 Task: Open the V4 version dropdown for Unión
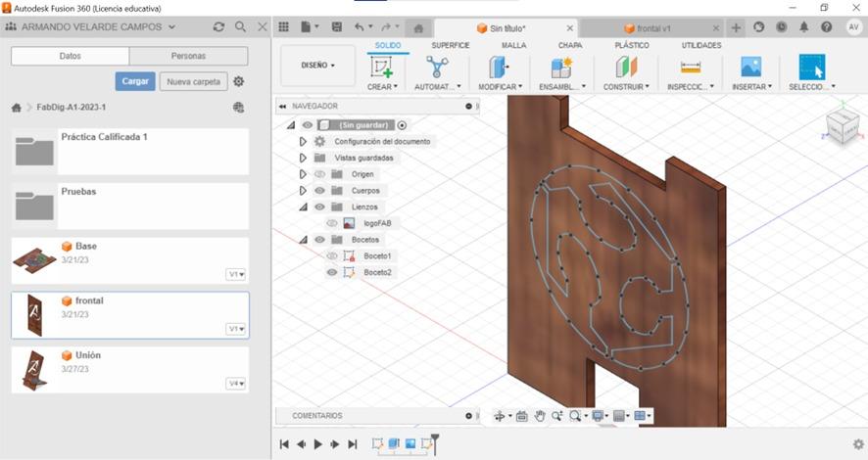tap(236, 384)
